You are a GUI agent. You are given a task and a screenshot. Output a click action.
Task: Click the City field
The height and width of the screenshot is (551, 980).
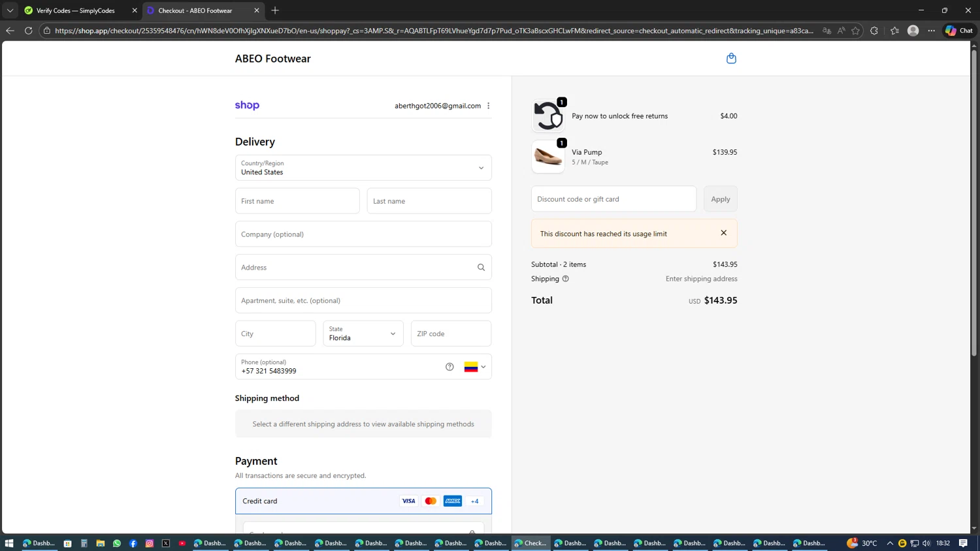click(x=275, y=334)
